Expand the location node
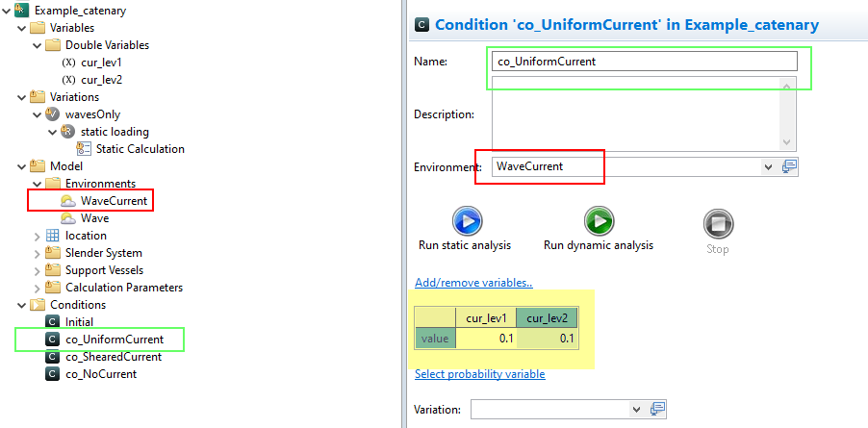 coord(38,236)
